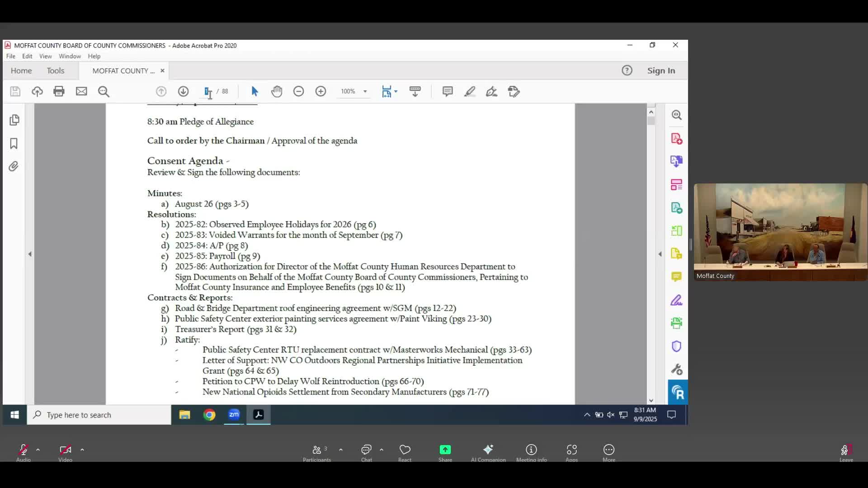Select the Hand pan tool

277,91
